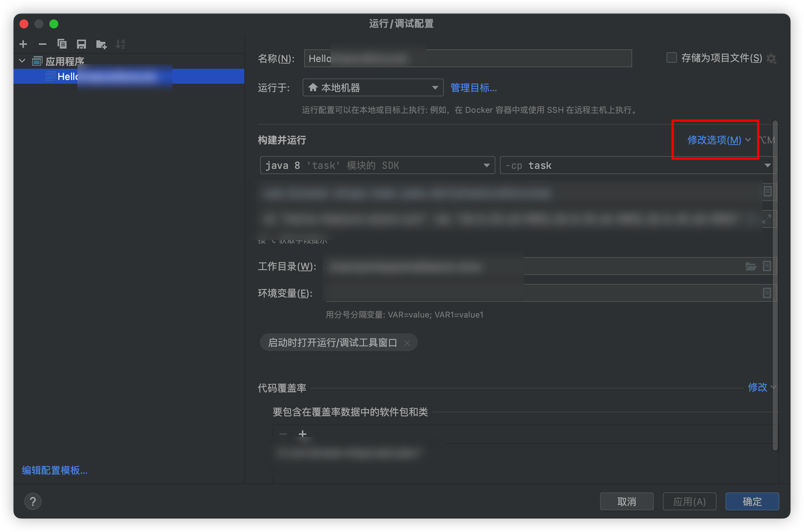The height and width of the screenshot is (532, 804).
Task: Move configuration into a new folder
Action: tap(101, 44)
